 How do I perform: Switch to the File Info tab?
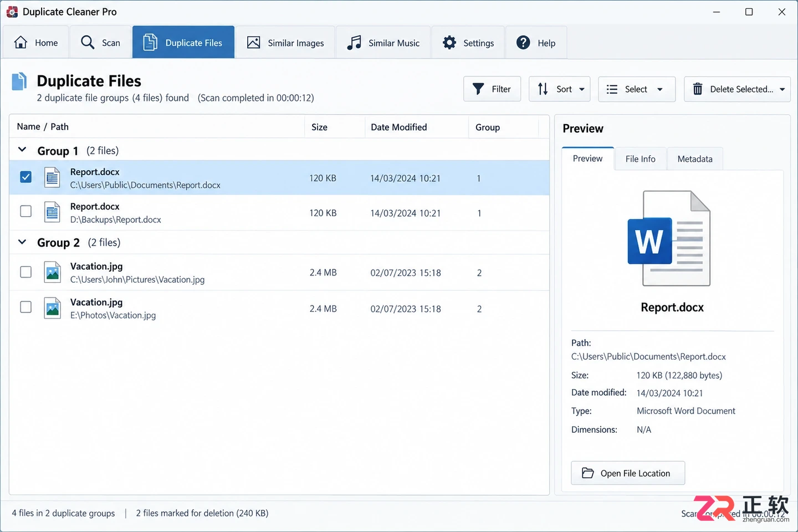(x=640, y=159)
